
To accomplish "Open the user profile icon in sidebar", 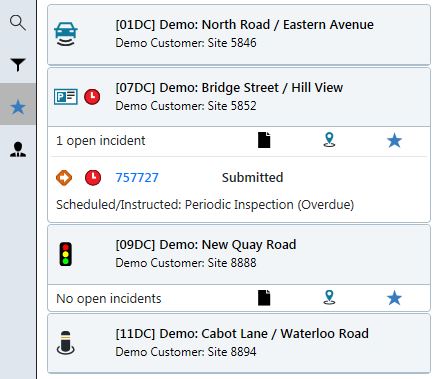I will tap(18, 149).
